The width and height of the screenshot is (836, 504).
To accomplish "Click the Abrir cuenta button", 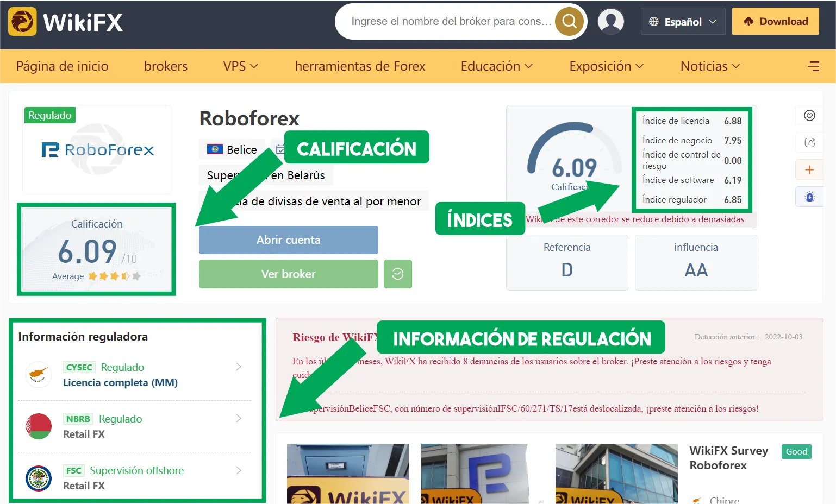I will pos(289,240).
